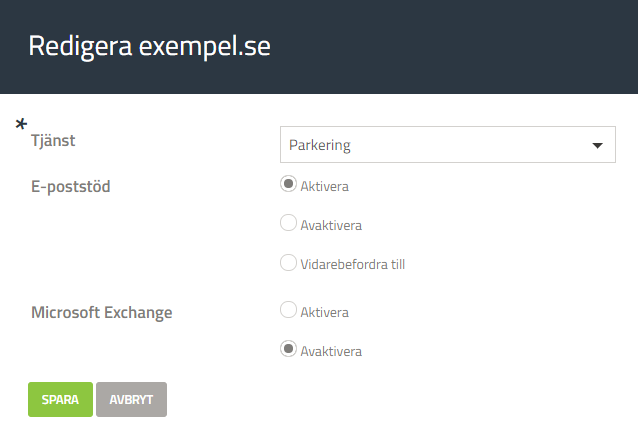
Task: Open the Tjänst dropdown arrow
Action: tap(597, 145)
